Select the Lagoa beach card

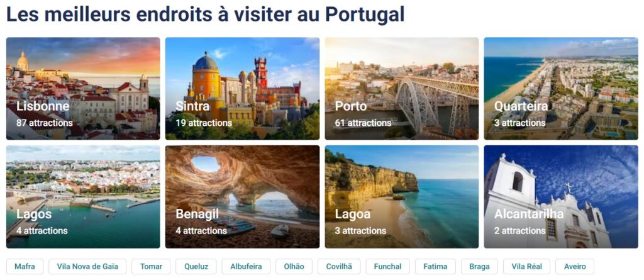click(x=402, y=196)
